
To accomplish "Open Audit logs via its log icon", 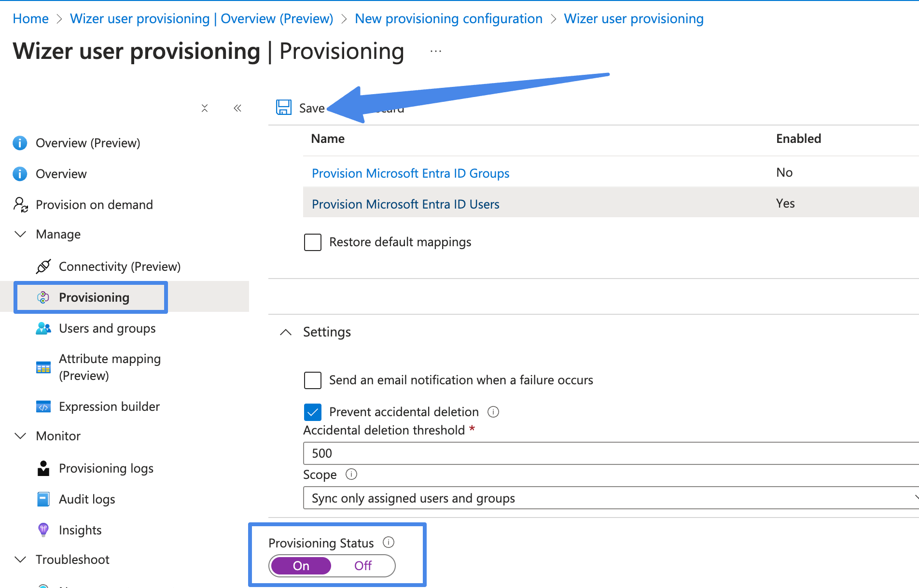I will click(43, 499).
